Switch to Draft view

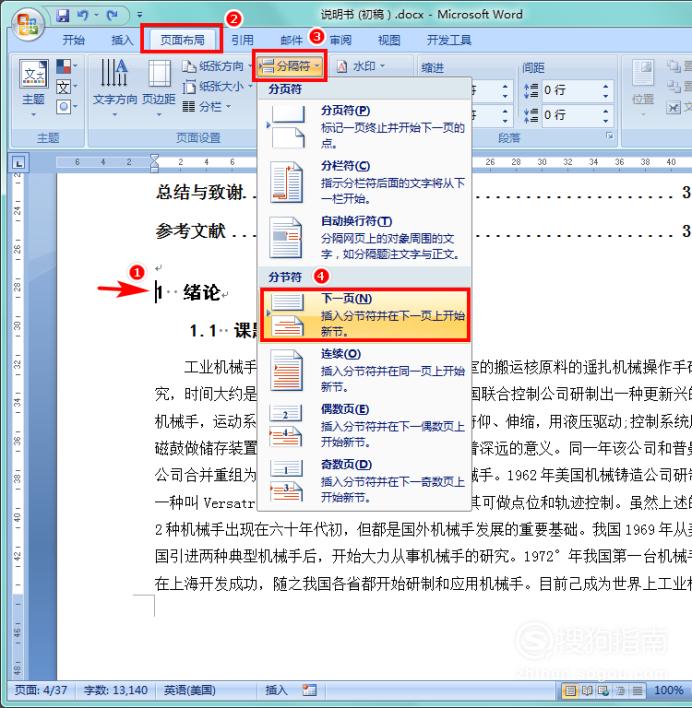(637, 690)
